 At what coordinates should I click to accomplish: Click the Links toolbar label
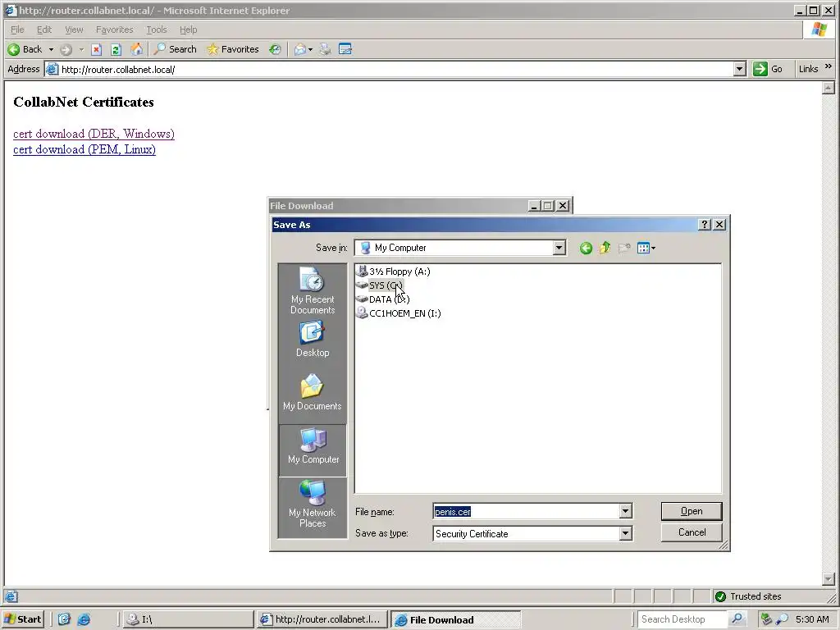(808, 69)
